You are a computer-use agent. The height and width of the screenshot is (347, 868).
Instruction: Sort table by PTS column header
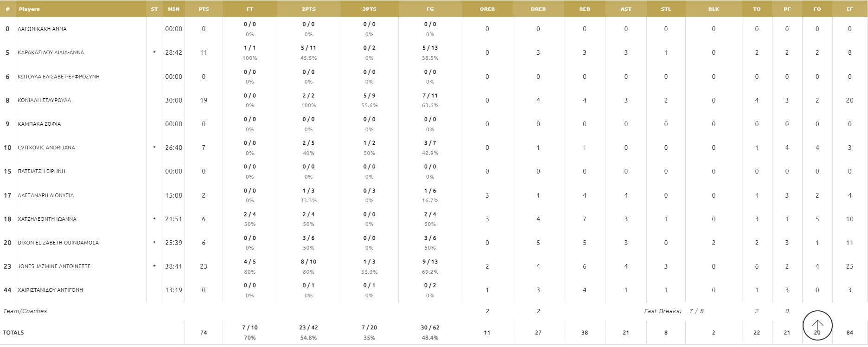click(204, 9)
